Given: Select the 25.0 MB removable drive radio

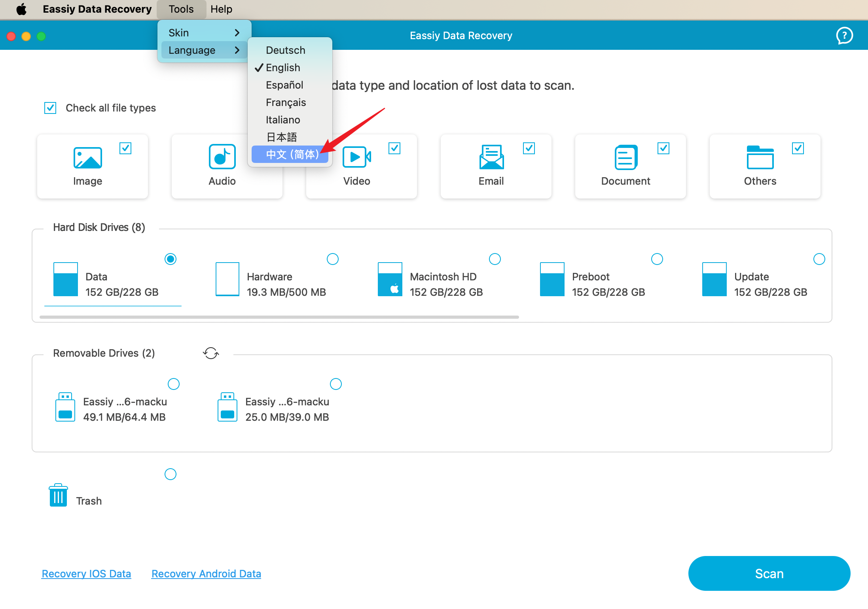Looking at the screenshot, I should pos(336,384).
